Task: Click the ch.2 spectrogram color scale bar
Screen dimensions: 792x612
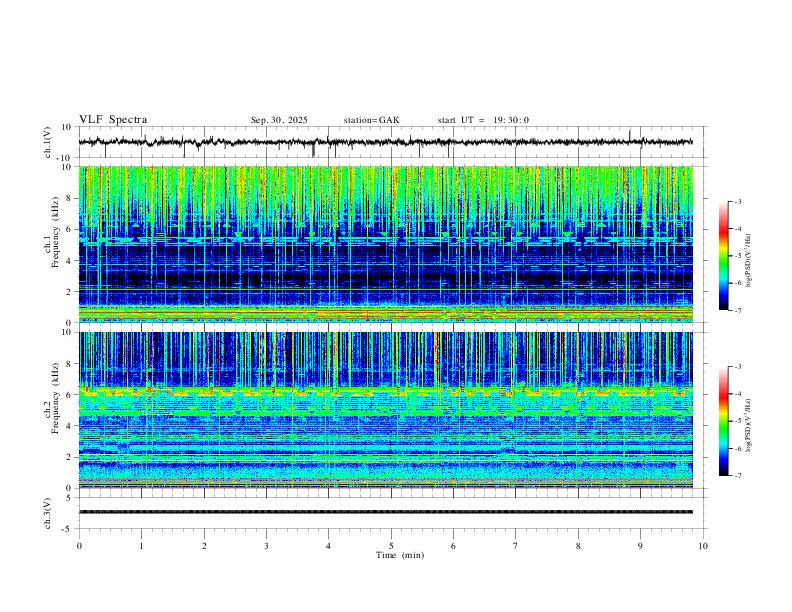Action: pos(723,421)
